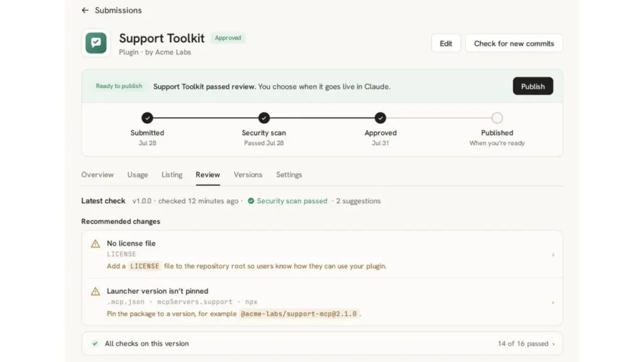Click the Approved step checkmark circle
This screenshot has height=362, width=644.
tap(380, 118)
